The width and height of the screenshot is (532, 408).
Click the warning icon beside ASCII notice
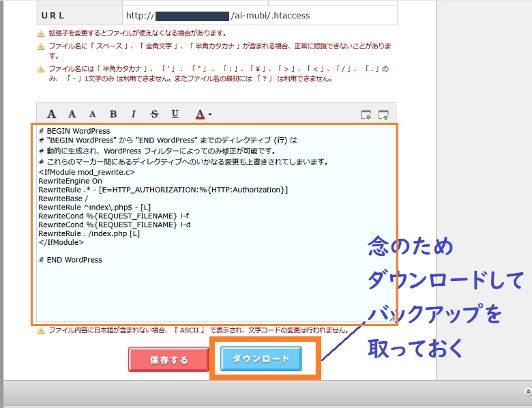pos(41,330)
